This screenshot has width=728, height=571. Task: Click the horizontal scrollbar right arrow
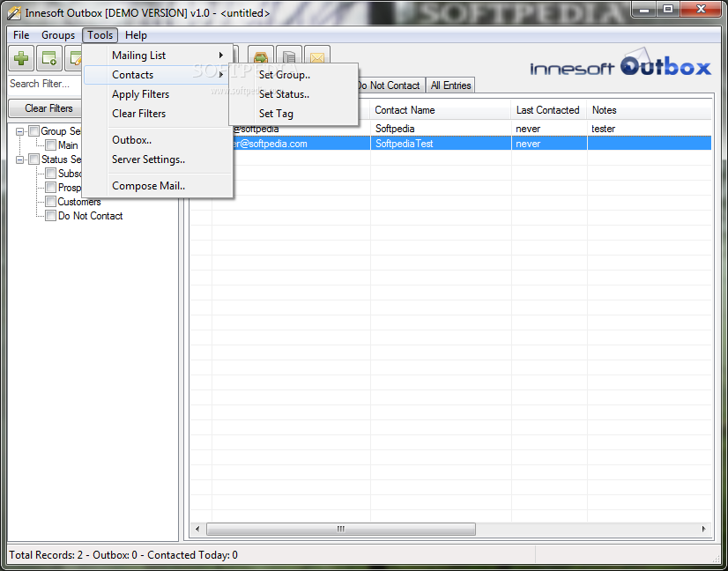pyautogui.click(x=704, y=529)
